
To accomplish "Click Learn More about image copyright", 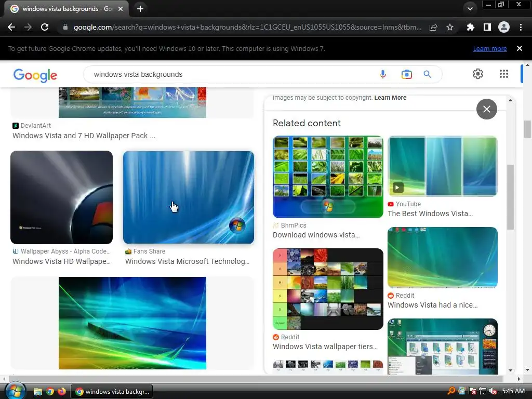I will 390,98.
